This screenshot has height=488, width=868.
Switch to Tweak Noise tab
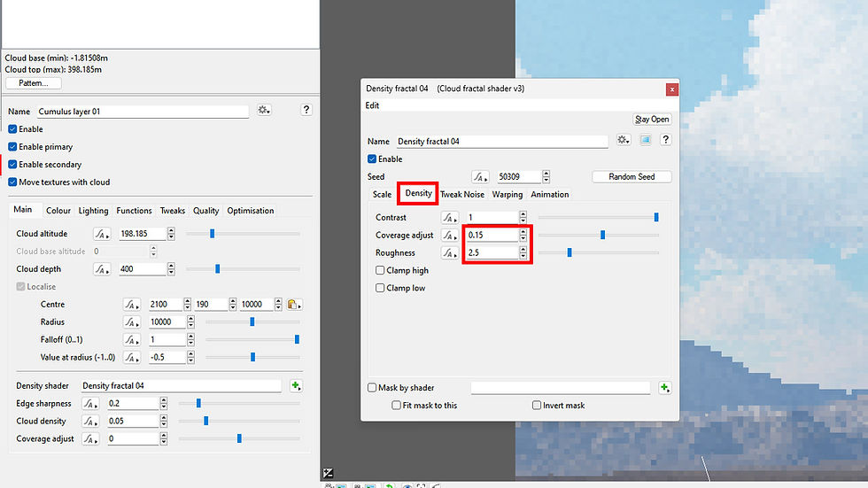coord(462,195)
